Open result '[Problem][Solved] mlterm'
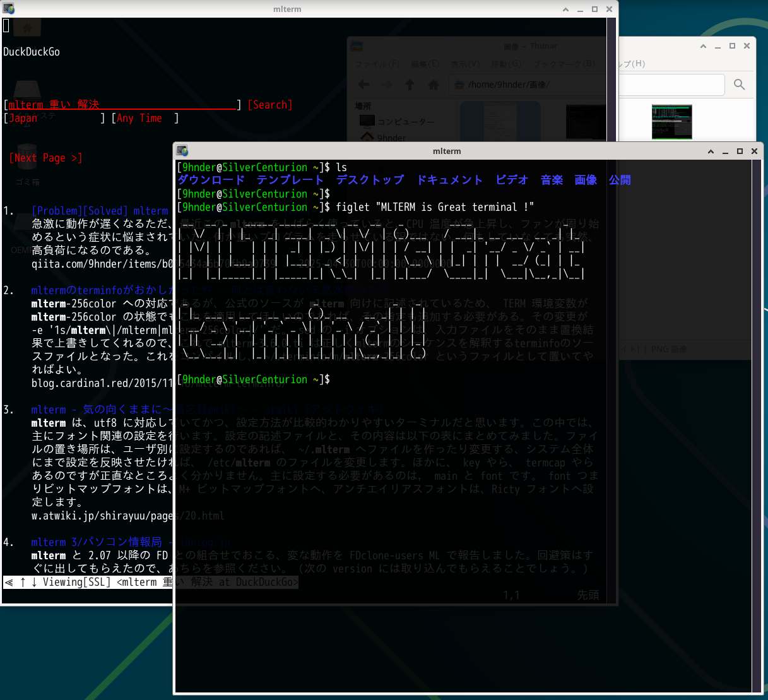The width and height of the screenshot is (768, 700). pos(100,211)
